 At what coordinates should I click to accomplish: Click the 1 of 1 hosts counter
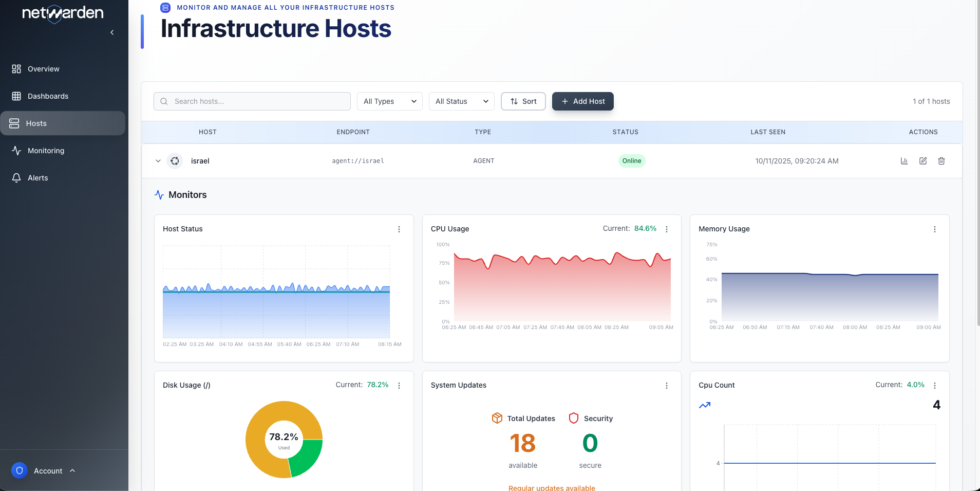pyautogui.click(x=931, y=101)
